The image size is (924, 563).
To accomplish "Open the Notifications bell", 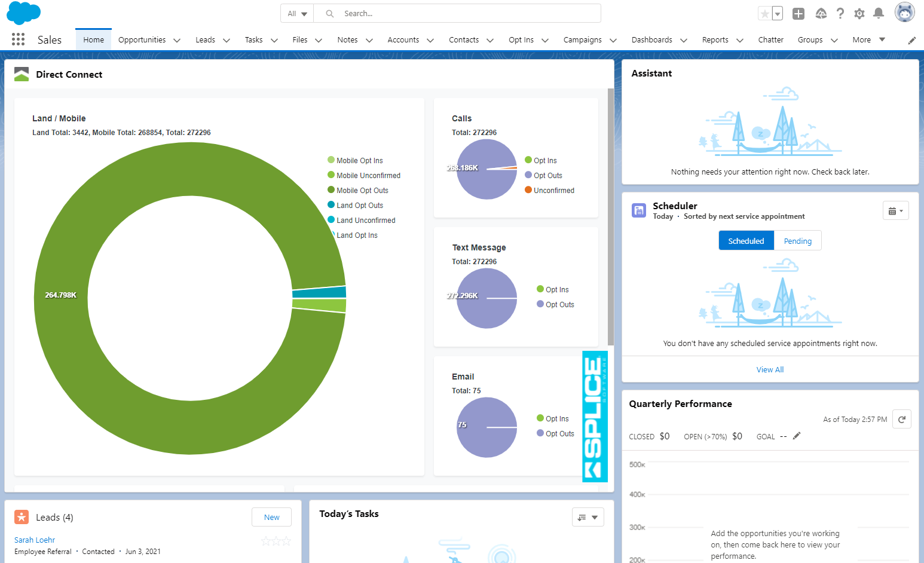I will coord(879,14).
